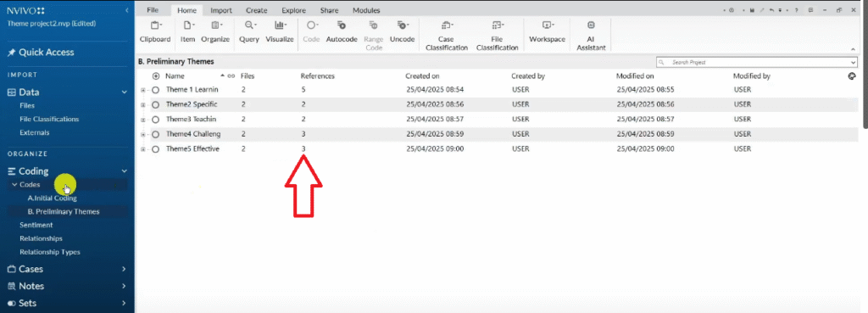Expand the Theme 1 Learnin node
The height and width of the screenshot is (313, 868).
(x=142, y=90)
